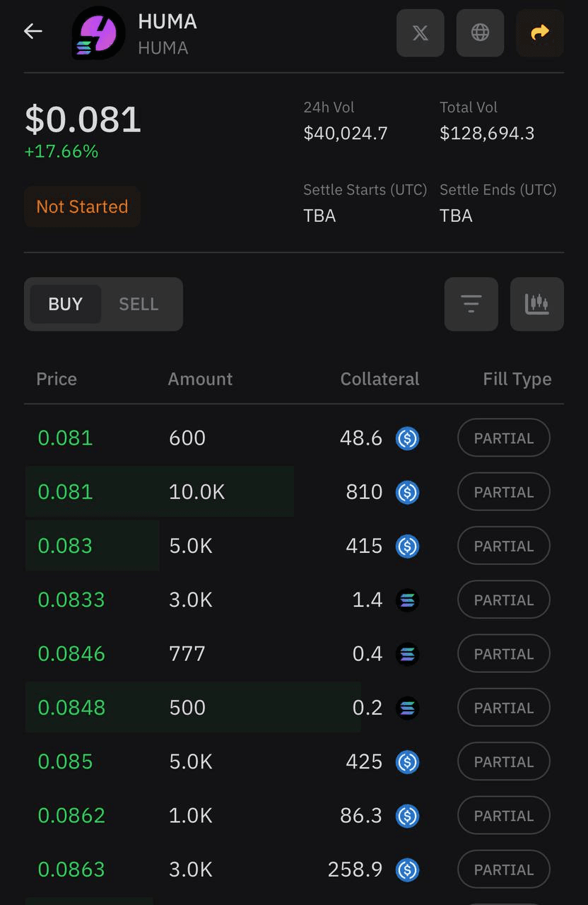
Task: Select the price 0.0862 cell
Action: click(x=71, y=815)
